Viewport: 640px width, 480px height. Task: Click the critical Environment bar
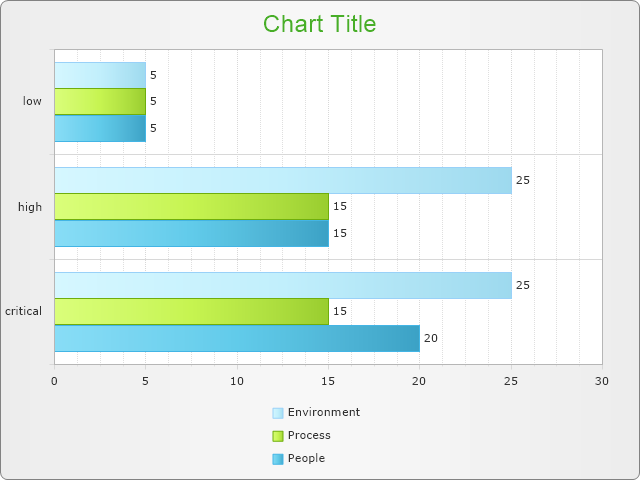point(283,285)
